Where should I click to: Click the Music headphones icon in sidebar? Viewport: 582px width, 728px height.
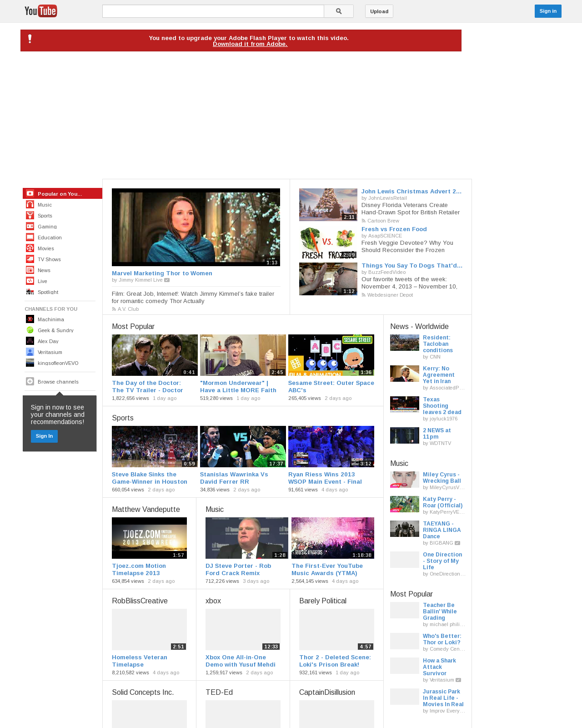click(x=30, y=204)
